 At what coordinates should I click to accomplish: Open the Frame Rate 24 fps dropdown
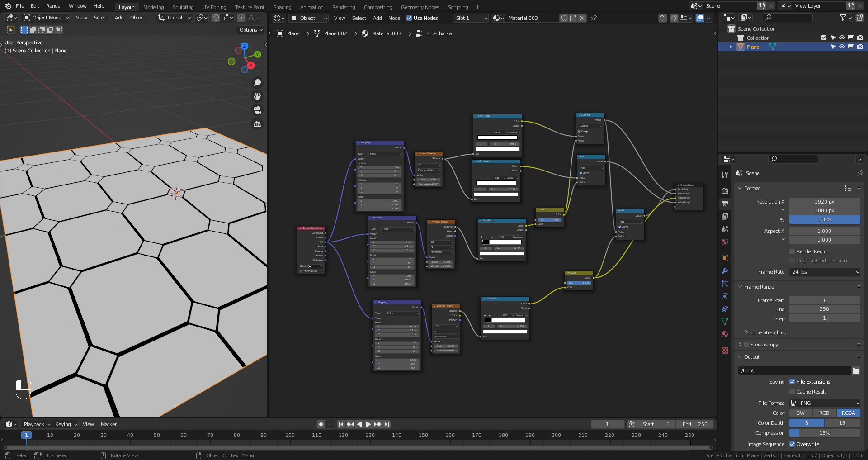(825, 272)
